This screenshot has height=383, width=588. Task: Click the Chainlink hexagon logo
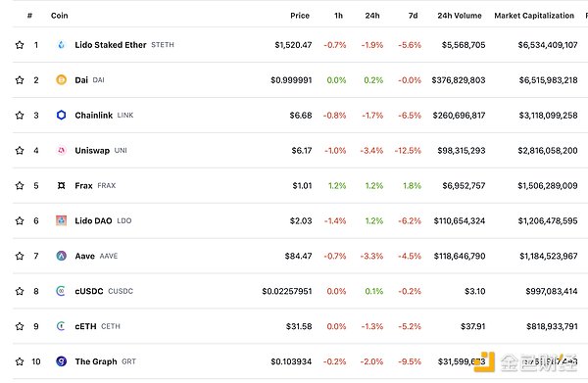click(61, 115)
